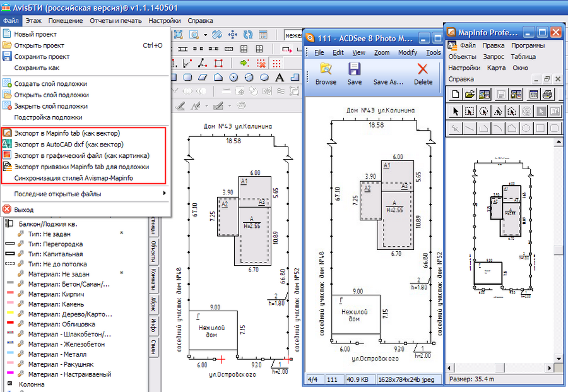Click the blue refresh arrows icon
Screen dimensions: 568x392
coord(248,35)
